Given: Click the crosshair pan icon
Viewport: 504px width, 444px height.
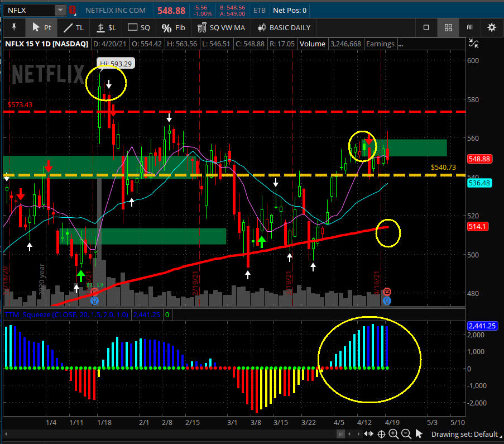Looking at the screenshot, I should tap(382, 435).
